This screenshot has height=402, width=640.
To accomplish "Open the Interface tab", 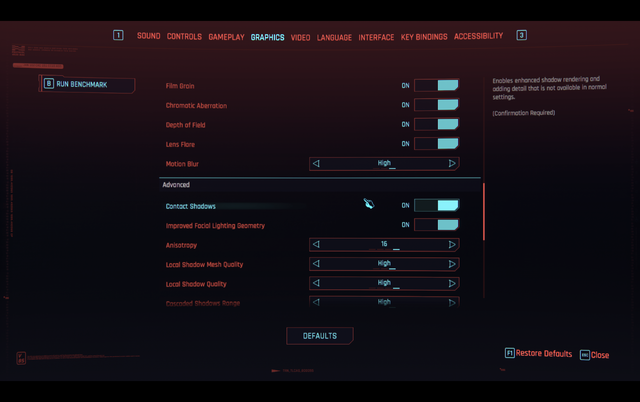I will (376, 38).
